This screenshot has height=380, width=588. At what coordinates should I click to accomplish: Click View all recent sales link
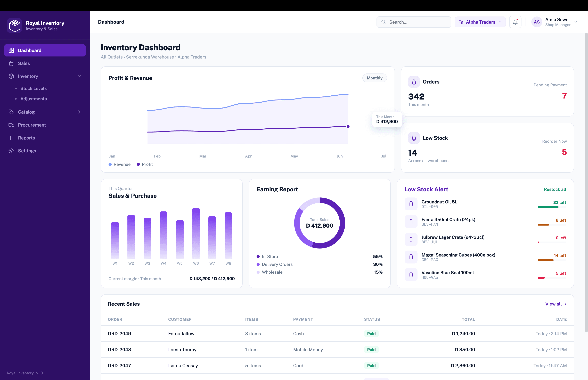click(556, 304)
